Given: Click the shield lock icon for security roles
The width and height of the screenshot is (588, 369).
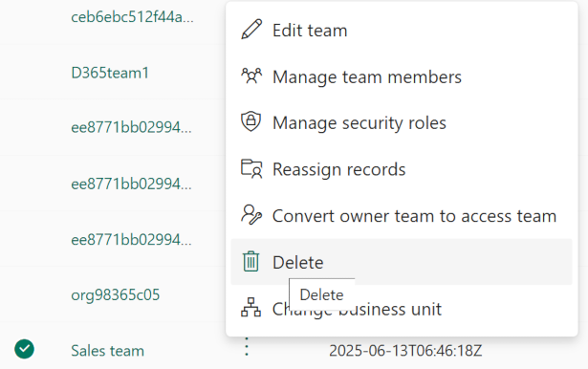Looking at the screenshot, I should (x=250, y=121).
